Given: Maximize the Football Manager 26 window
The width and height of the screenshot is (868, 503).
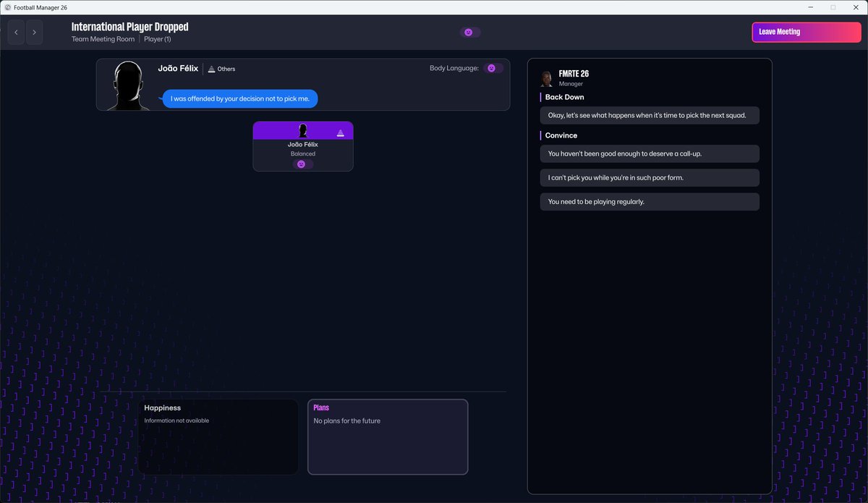Looking at the screenshot, I should (x=833, y=7).
